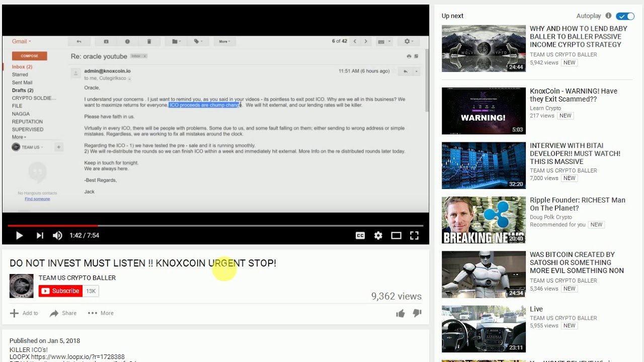Open video player settings gear
Viewport: 644px width, 362px height.
378,235
